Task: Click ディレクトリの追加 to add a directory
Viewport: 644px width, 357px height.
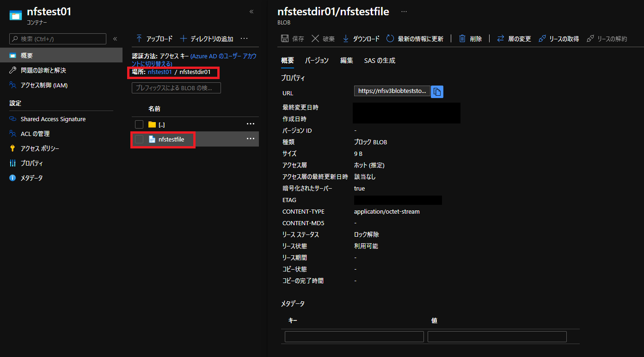Action: tap(207, 39)
